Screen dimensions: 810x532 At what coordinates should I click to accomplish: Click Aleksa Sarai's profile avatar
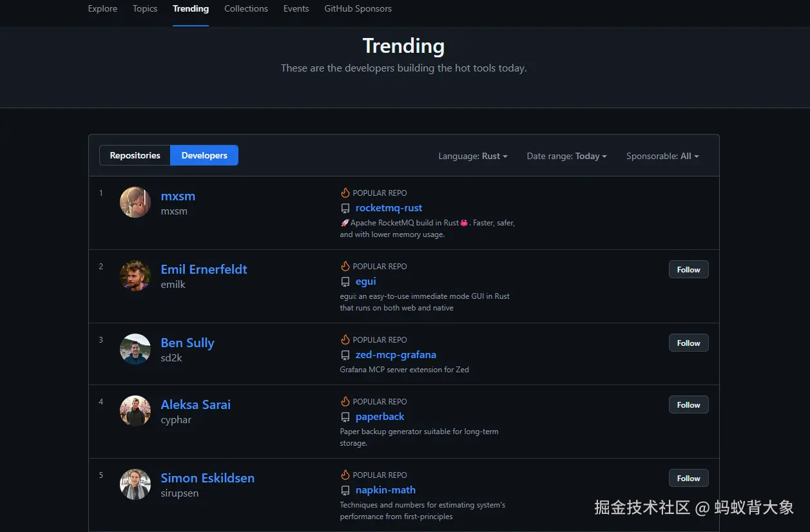135,411
